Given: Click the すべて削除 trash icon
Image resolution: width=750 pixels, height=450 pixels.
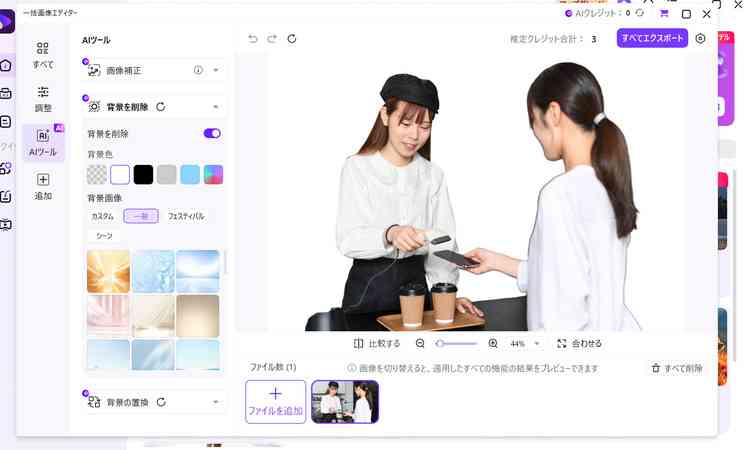Looking at the screenshot, I should 656,368.
